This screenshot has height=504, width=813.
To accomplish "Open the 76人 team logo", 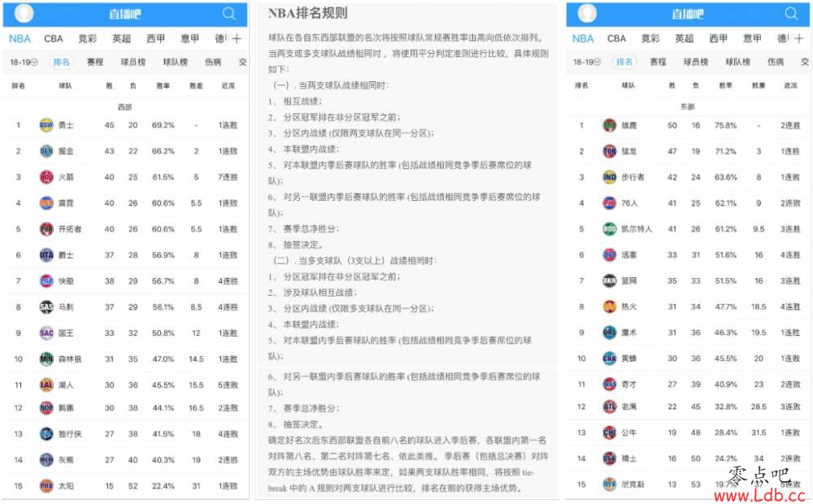I will point(609,202).
